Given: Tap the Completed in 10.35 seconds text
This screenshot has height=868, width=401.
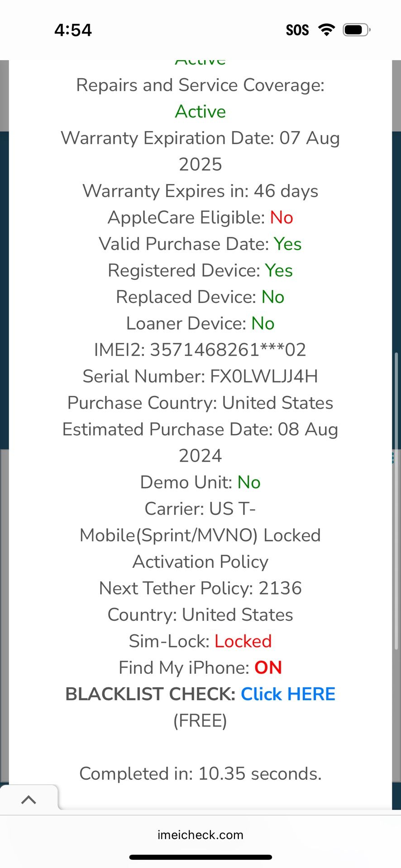Looking at the screenshot, I should pos(200,774).
